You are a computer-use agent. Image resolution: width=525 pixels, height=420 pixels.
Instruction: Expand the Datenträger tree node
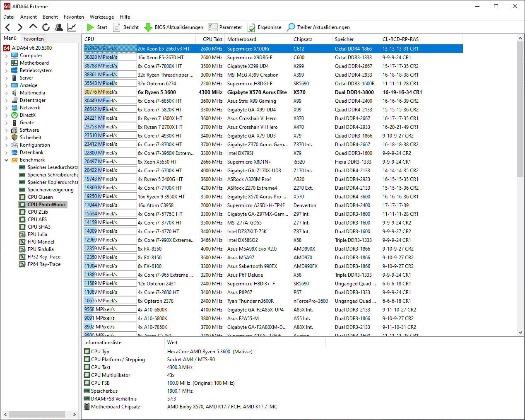click(x=7, y=100)
